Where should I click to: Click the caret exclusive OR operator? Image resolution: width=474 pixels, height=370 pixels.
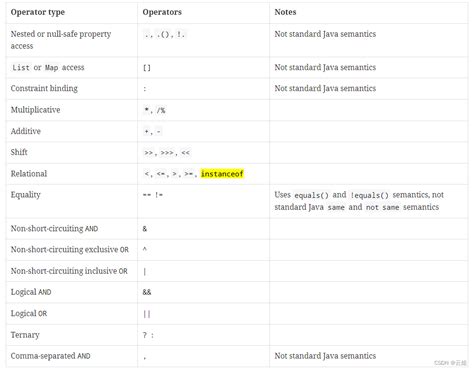tap(145, 249)
